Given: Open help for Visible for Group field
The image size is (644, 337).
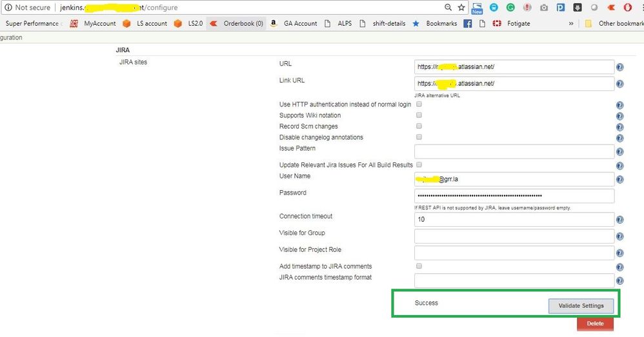Looking at the screenshot, I should (x=619, y=236).
